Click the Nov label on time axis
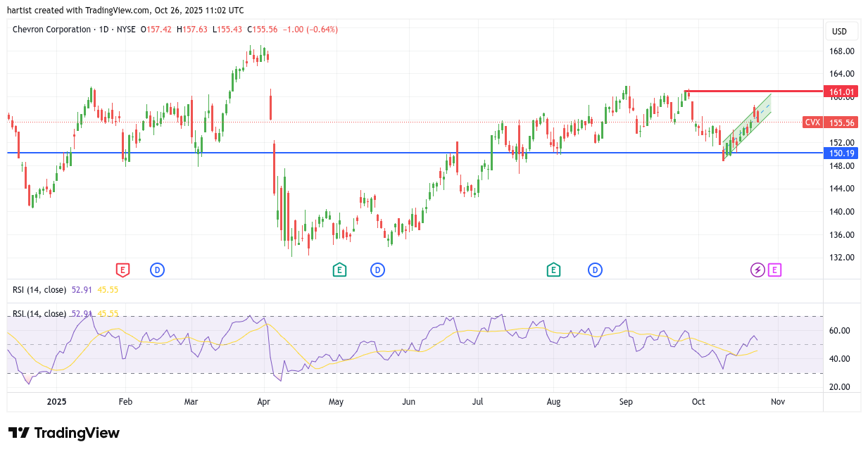Screen dimensions: 868x454 point(777,402)
